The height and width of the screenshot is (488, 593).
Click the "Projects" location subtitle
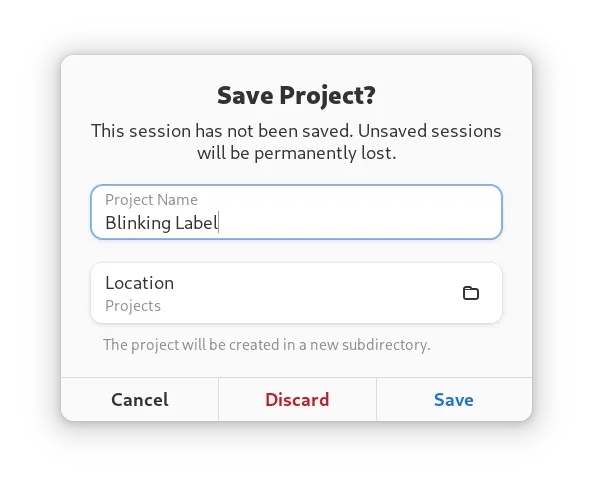coord(133,306)
